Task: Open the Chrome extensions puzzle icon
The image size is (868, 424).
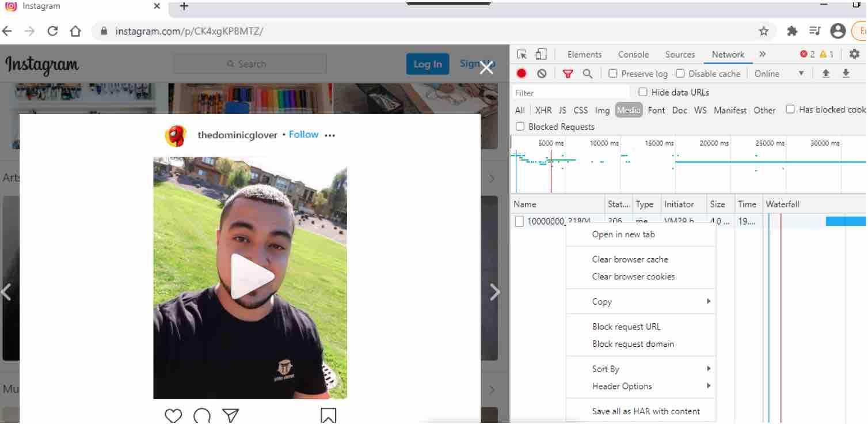Action: click(793, 31)
